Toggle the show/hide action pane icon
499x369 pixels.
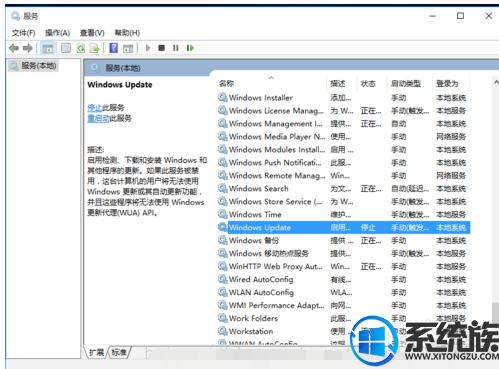(128, 48)
